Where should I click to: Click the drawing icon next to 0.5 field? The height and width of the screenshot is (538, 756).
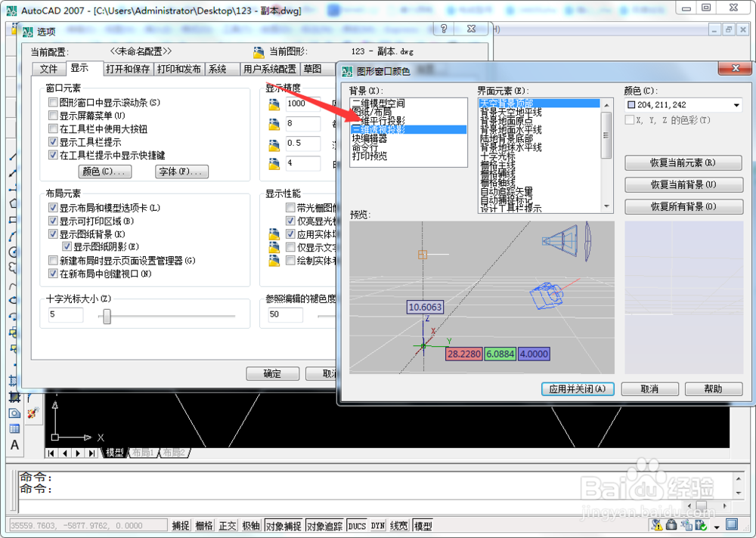[274, 144]
